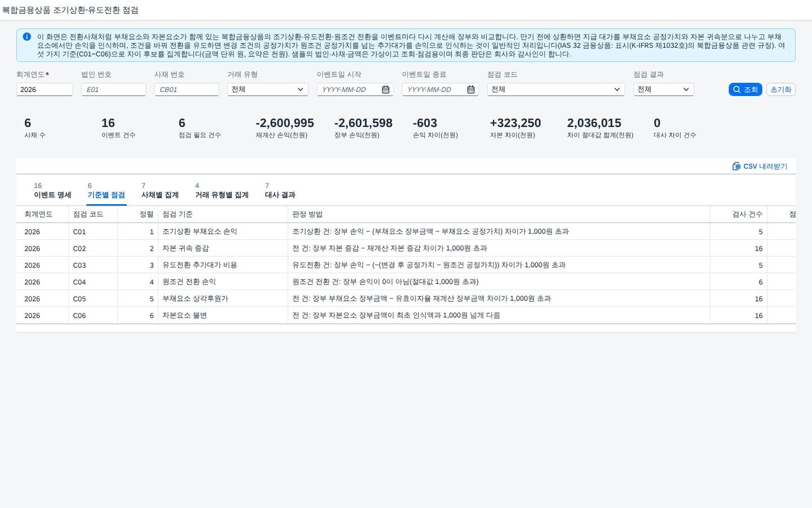Click the 검사 건수 column header
Viewport: 812px width, 508px height.
pyautogui.click(x=739, y=214)
